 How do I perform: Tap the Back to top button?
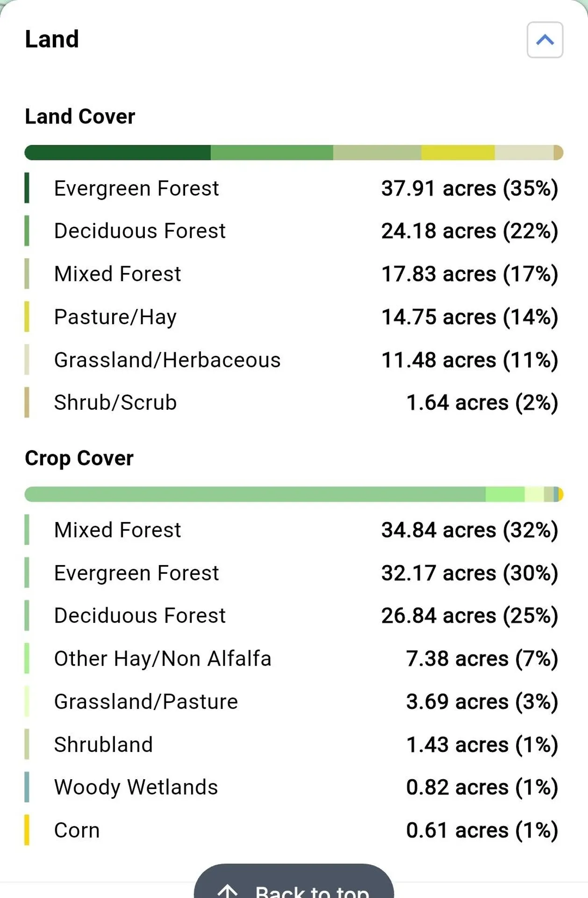pos(294,881)
